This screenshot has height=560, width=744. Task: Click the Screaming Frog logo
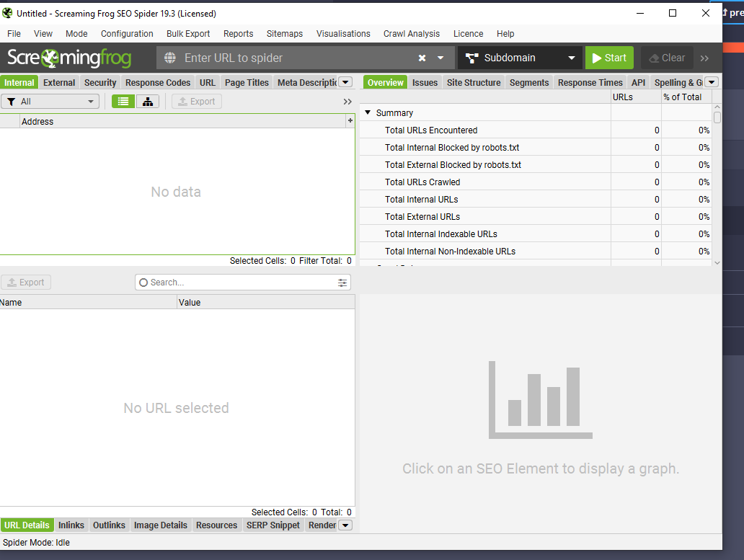[x=69, y=58]
